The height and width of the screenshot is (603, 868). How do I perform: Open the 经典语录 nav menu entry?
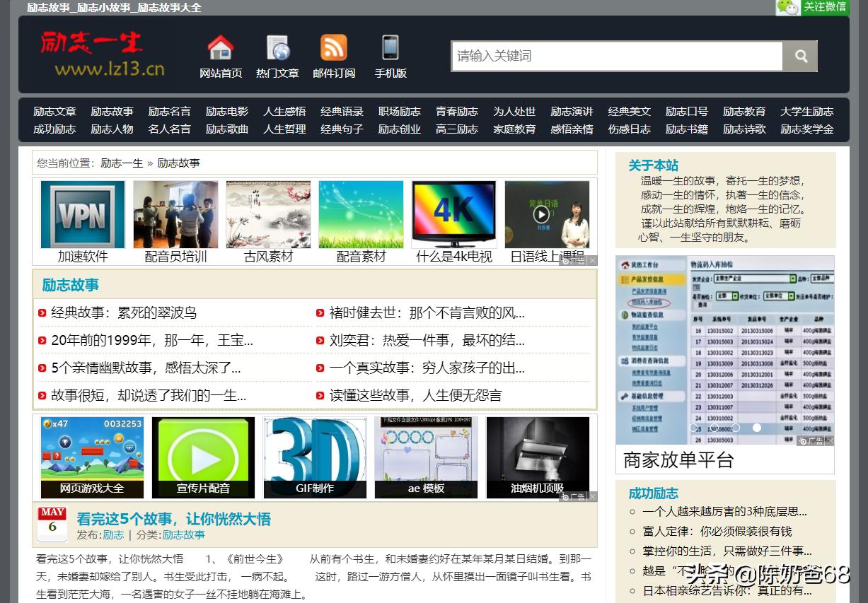pyautogui.click(x=342, y=111)
